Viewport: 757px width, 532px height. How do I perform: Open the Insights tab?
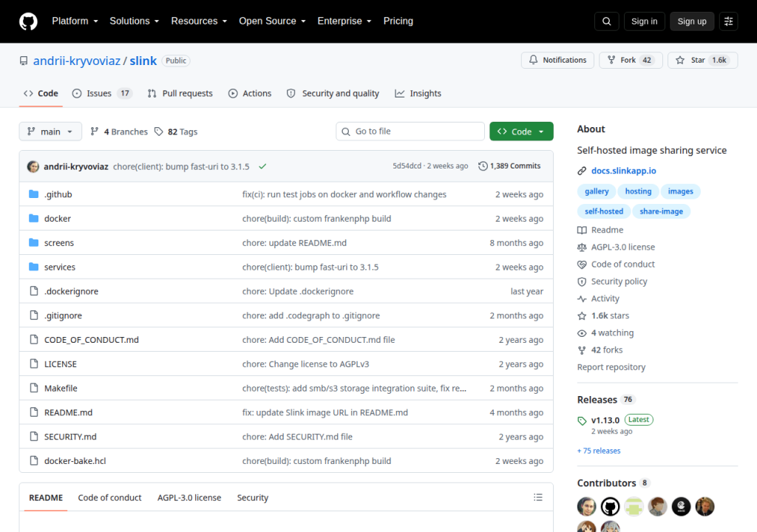coord(418,94)
